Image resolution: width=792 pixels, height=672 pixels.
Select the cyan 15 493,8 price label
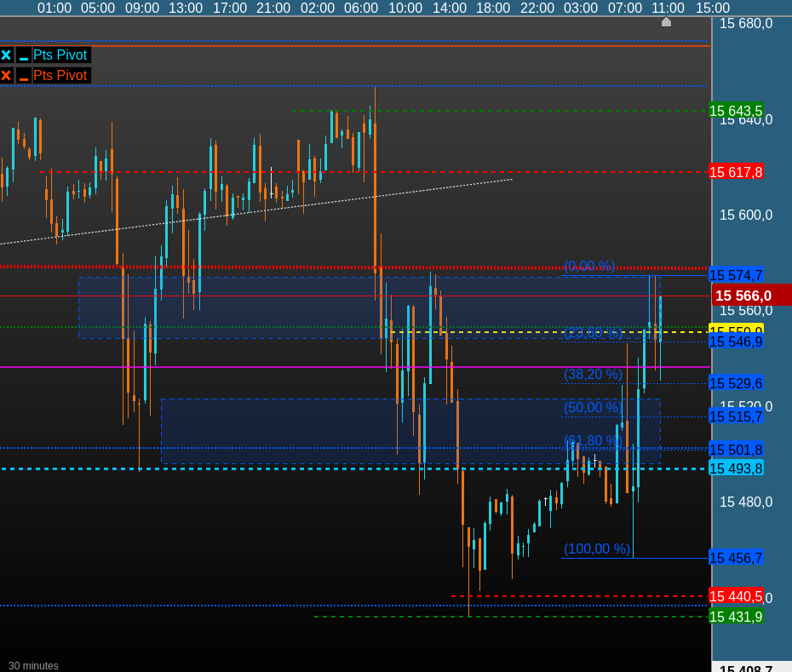coord(736,468)
